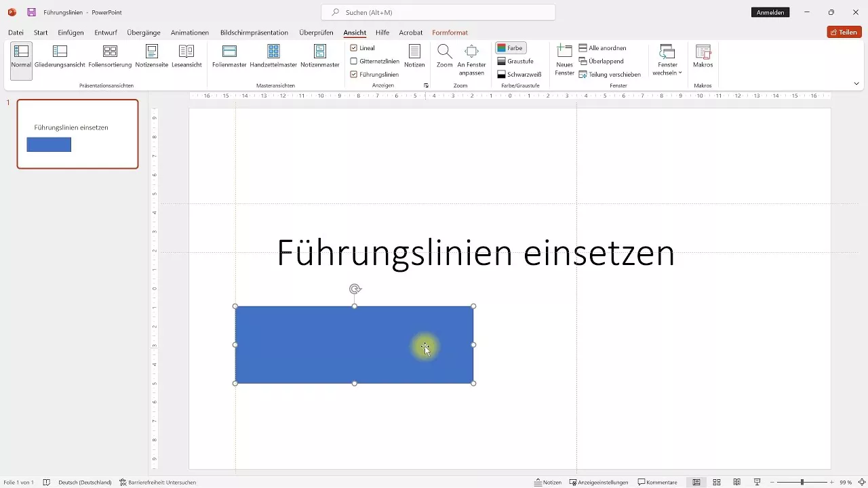Open Kommentare from status bar

pyautogui.click(x=658, y=483)
